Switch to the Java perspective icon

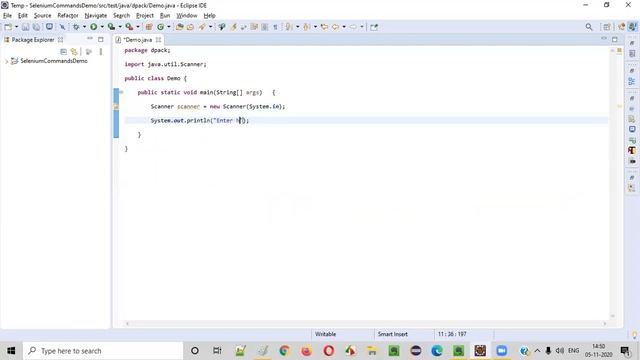(x=632, y=27)
